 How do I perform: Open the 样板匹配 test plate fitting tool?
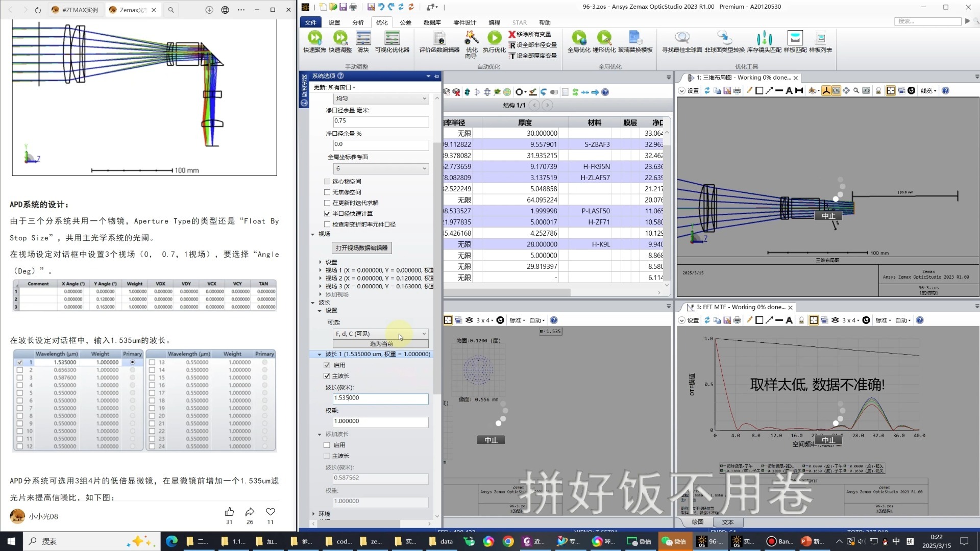tap(795, 38)
